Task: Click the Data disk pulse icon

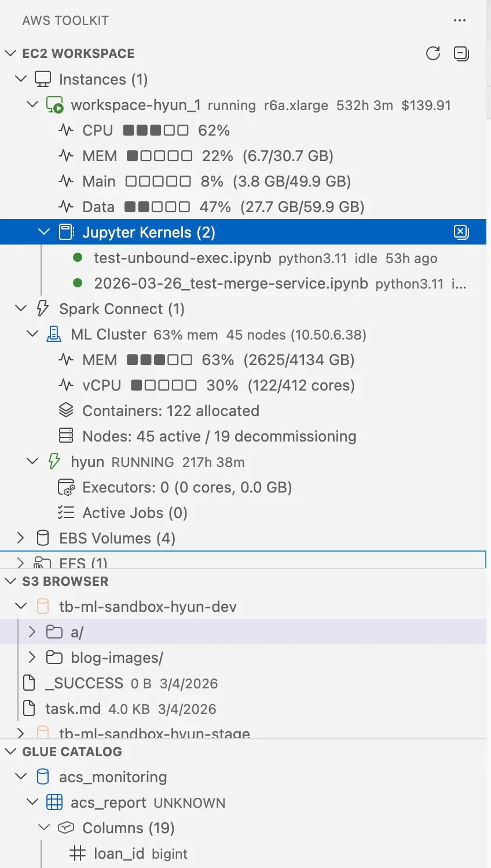Action: click(x=66, y=207)
